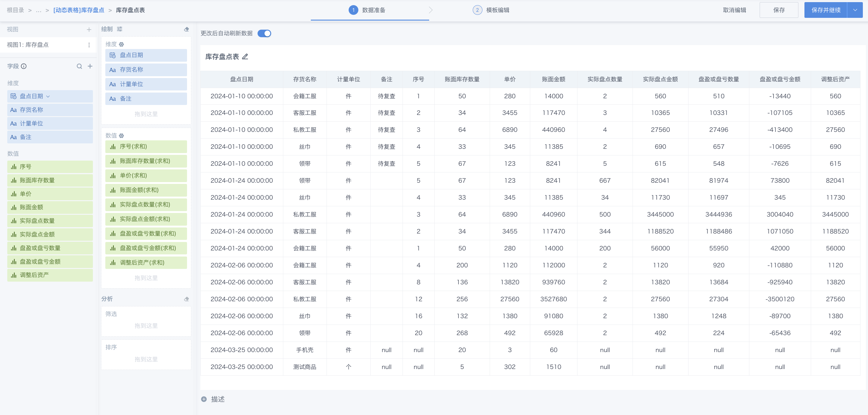
Task: Click the 保存 button
Action: click(779, 10)
